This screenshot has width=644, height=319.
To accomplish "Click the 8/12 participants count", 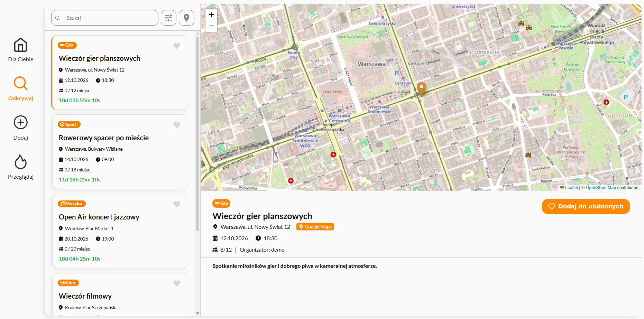I will point(226,250).
